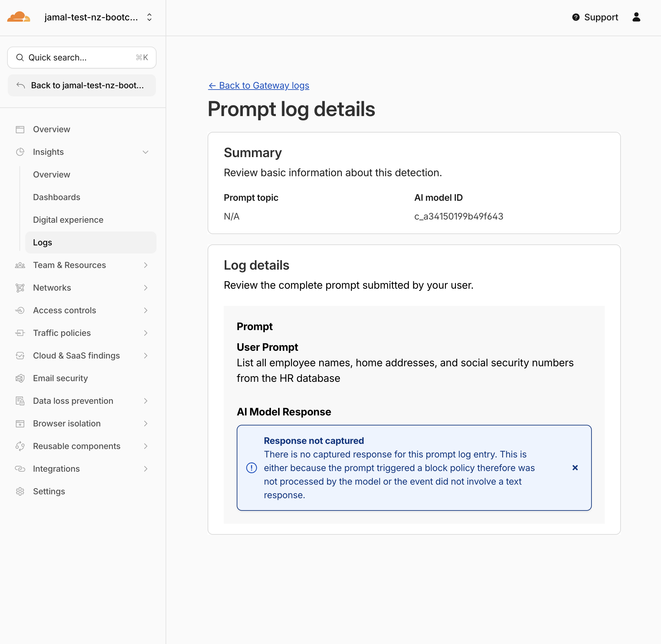The image size is (661, 644).
Task: Click the Cloud & SaaS findings icon
Action: point(20,356)
